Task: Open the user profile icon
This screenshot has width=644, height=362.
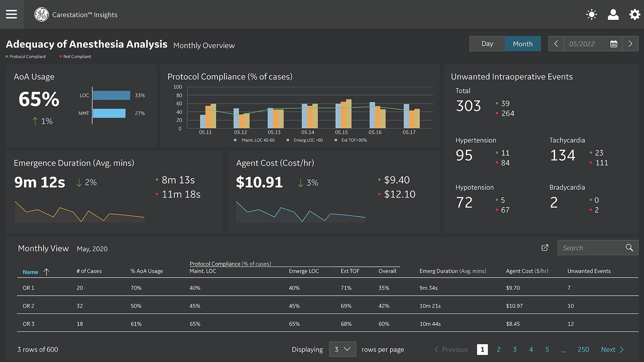Action: tap(613, 14)
